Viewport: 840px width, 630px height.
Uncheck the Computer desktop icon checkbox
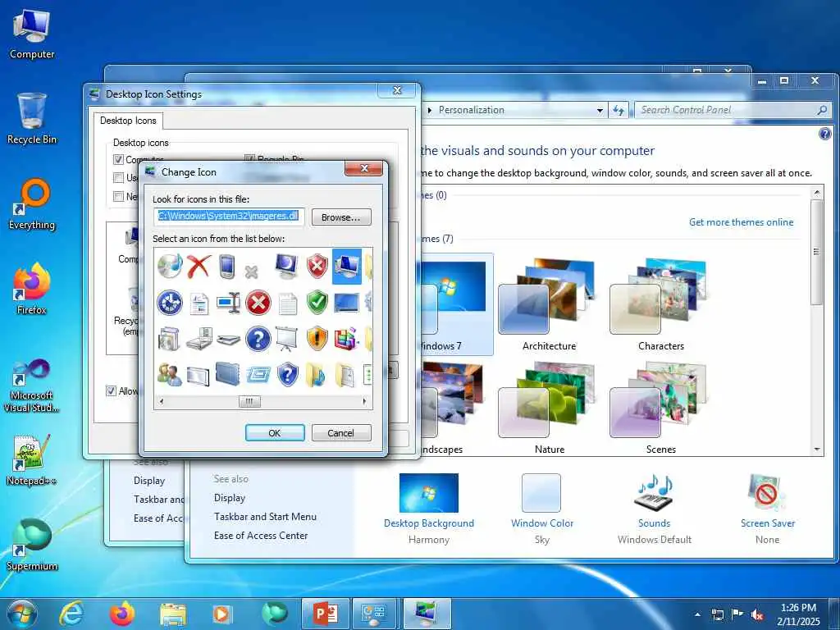(x=118, y=160)
